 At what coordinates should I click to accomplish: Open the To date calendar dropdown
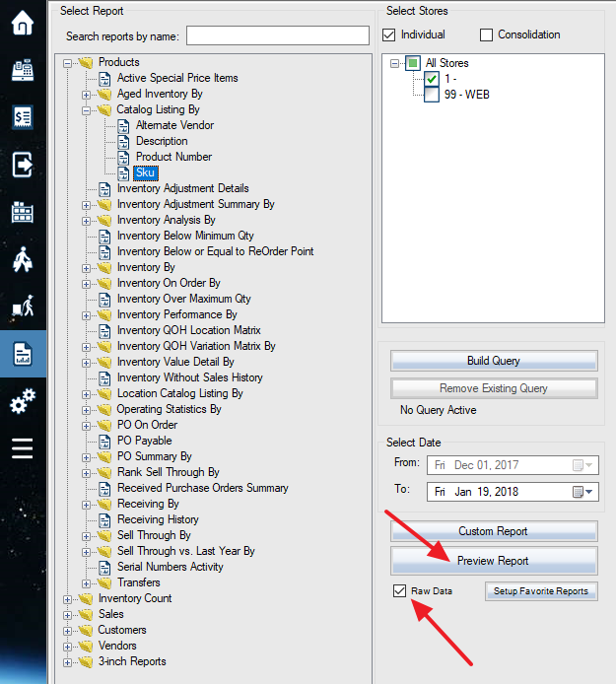582,492
